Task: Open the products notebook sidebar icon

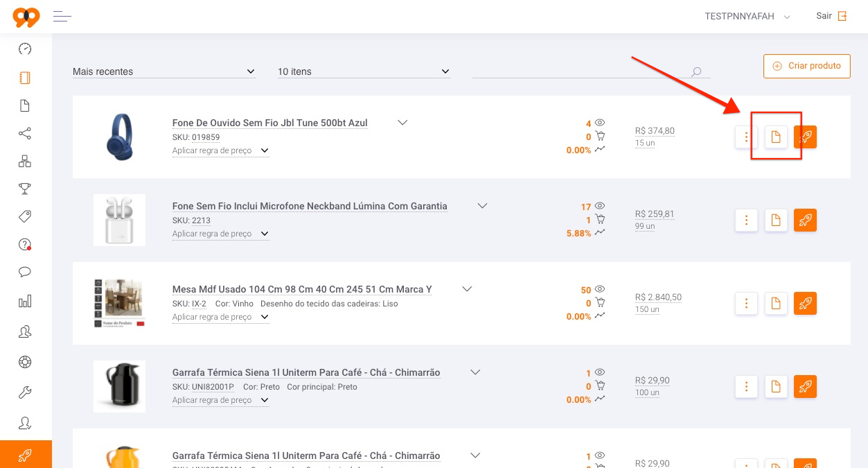Action: click(x=25, y=78)
